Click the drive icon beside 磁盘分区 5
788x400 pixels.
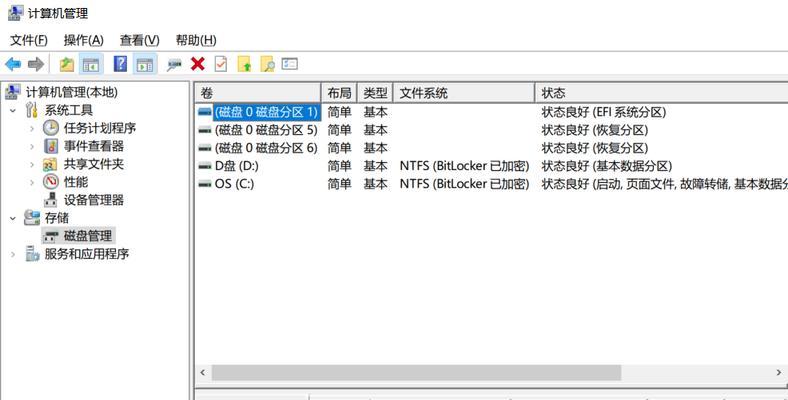[205, 130]
